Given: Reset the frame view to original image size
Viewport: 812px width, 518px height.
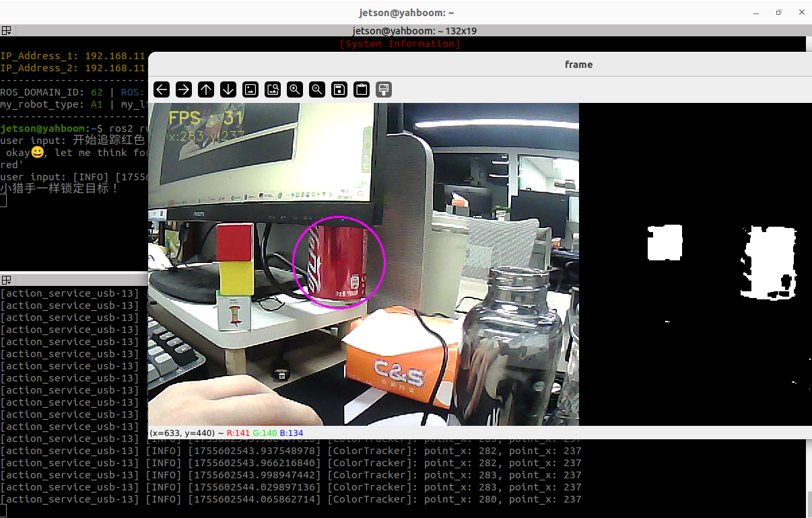Looking at the screenshot, I should click(x=250, y=89).
